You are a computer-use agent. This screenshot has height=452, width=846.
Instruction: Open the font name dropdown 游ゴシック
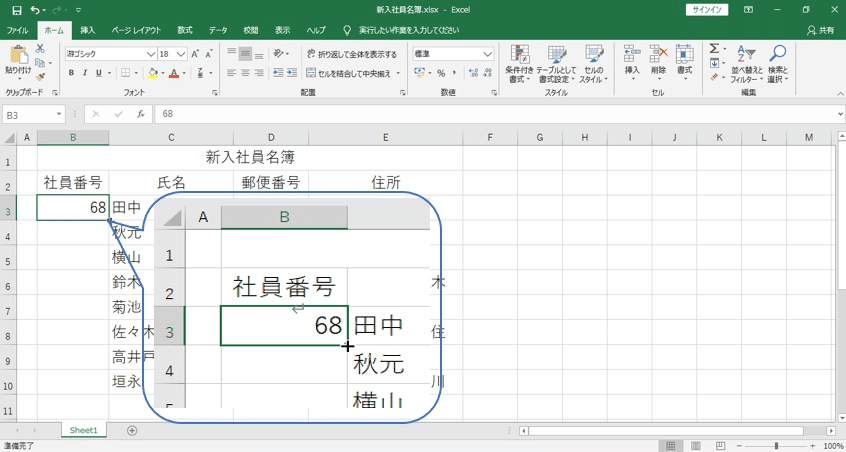(x=152, y=54)
